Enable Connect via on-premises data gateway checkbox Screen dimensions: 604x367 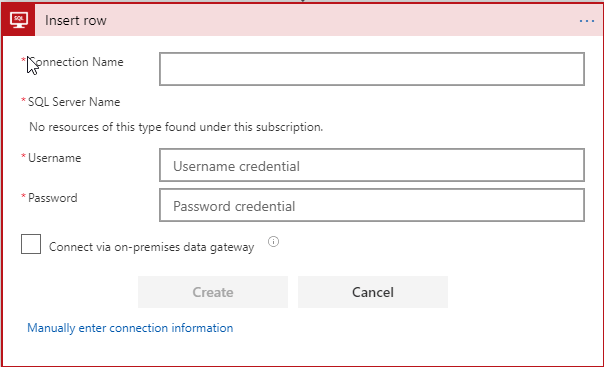[31, 244]
